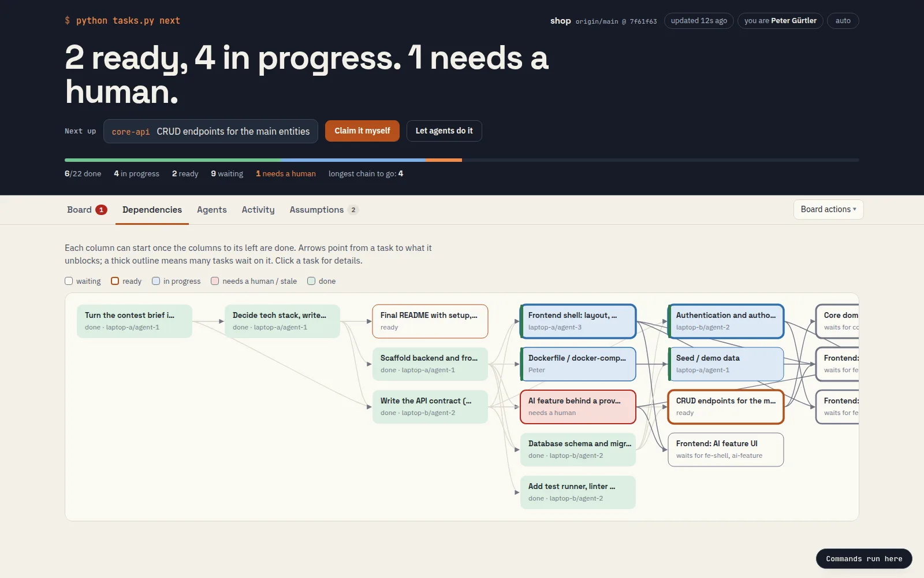924x578 pixels.
Task: Click the Claim it myself button
Action: (362, 131)
